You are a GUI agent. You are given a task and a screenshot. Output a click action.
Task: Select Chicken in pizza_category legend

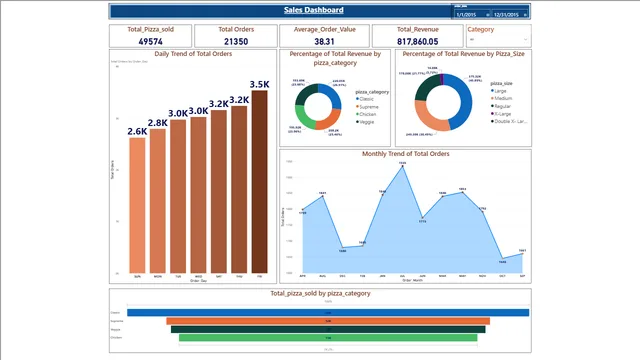[366, 114]
